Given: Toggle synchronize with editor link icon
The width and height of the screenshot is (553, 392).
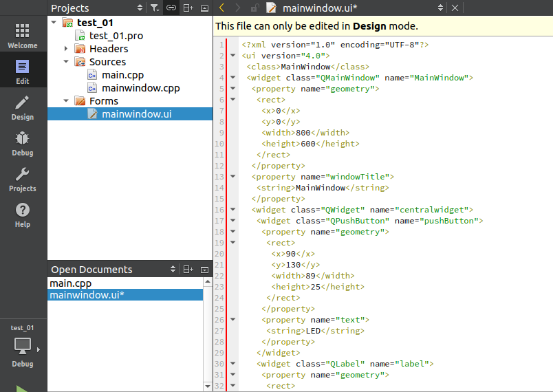Looking at the screenshot, I should [x=171, y=8].
